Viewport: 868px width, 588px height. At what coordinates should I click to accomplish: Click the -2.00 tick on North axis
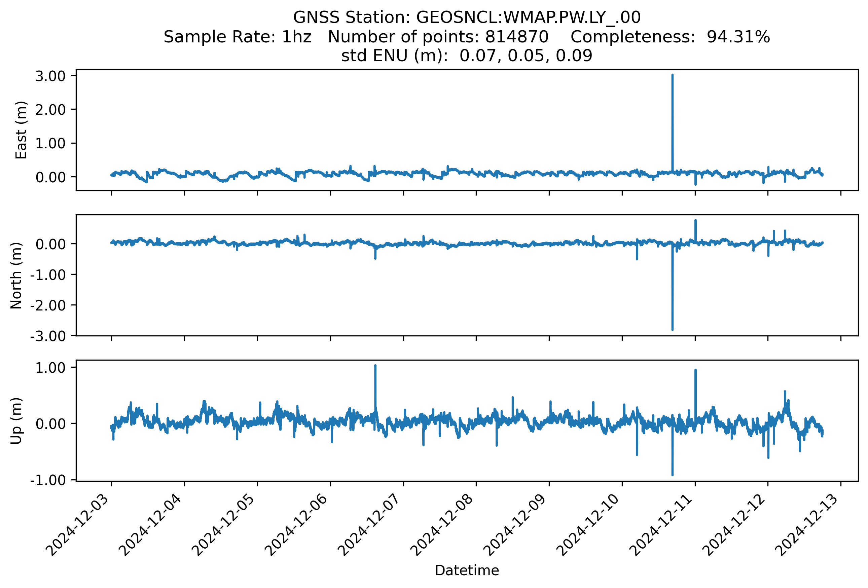point(48,305)
